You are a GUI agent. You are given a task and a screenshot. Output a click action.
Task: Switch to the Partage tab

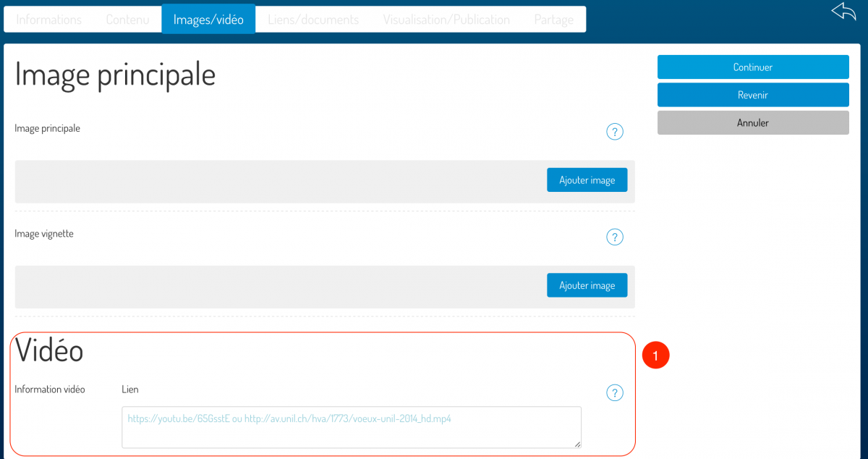point(553,20)
